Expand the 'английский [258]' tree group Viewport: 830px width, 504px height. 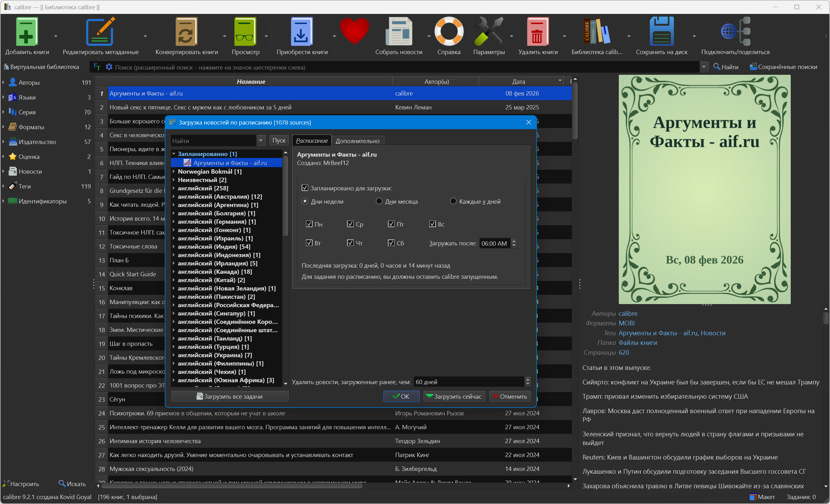coord(174,188)
